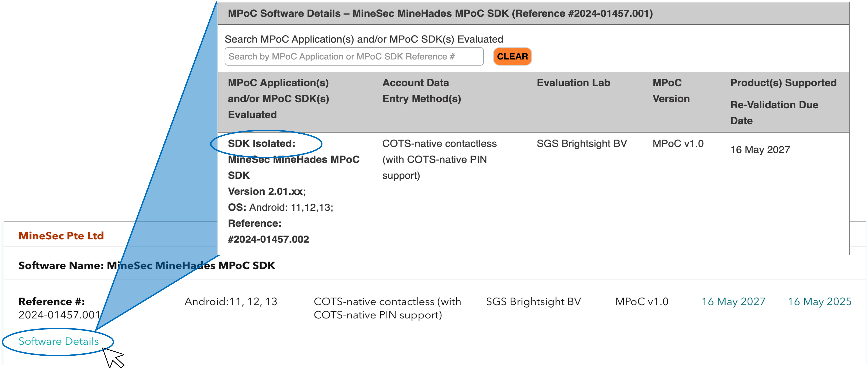This screenshot has height=377, width=868.
Task: Click 'MPoC Application(s) and/or MPoC SDK(s) Evaluated' header
Action: point(278,98)
